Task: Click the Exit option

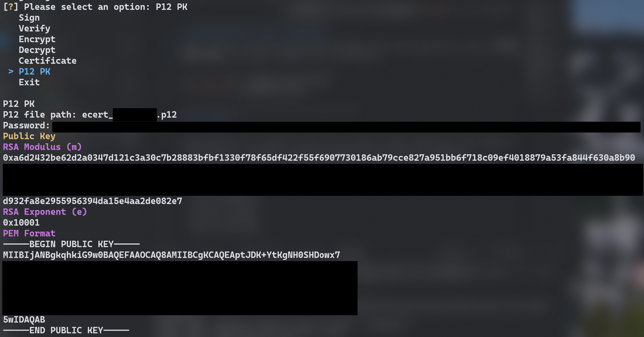Action: pos(29,82)
